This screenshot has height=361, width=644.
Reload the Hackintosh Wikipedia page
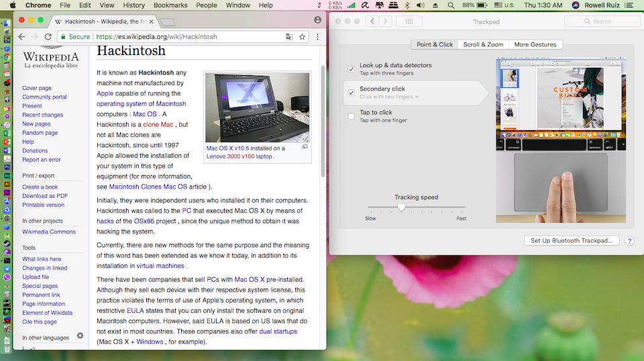(x=48, y=36)
